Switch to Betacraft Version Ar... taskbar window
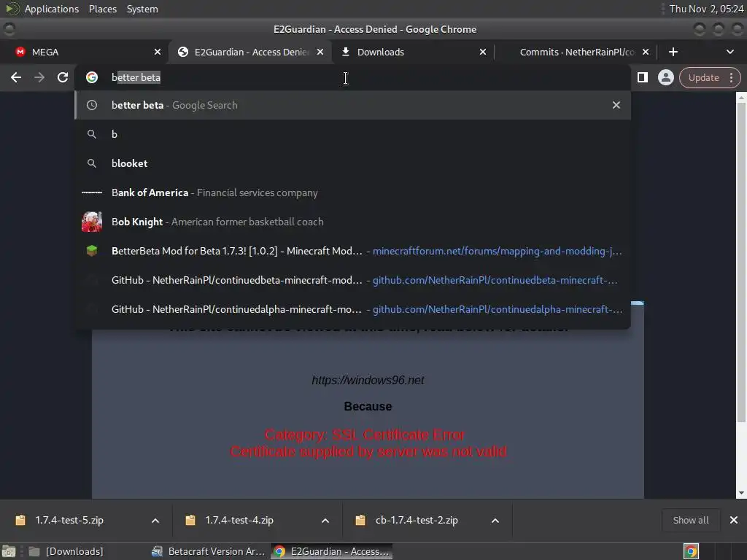747x560 pixels. coord(208,551)
